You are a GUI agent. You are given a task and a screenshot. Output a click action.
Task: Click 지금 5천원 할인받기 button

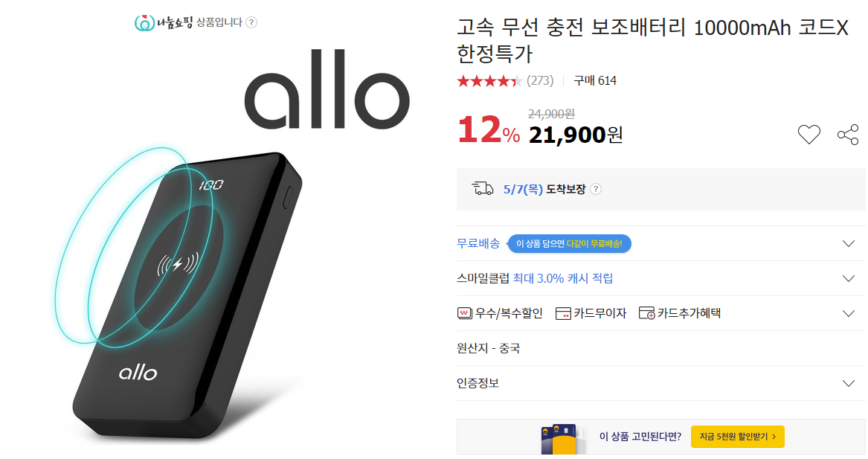point(737,437)
